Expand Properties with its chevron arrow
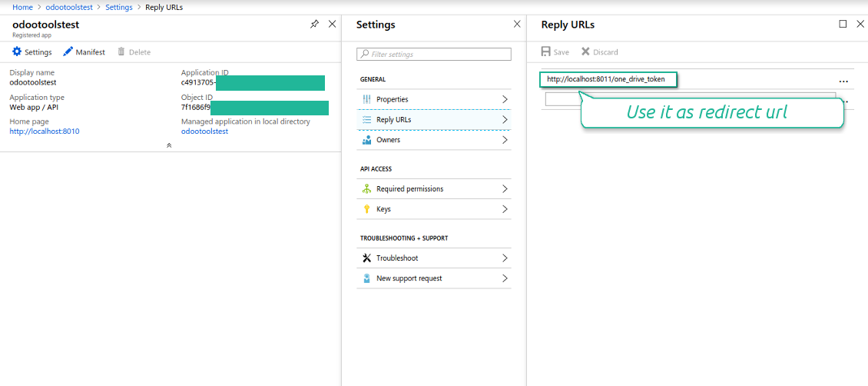This screenshot has width=868, height=386. click(505, 99)
